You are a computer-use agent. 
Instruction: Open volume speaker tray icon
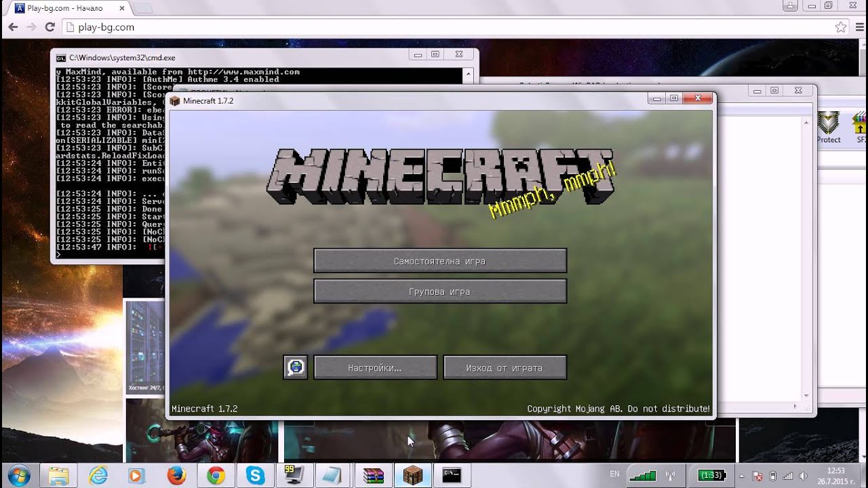(x=804, y=476)
